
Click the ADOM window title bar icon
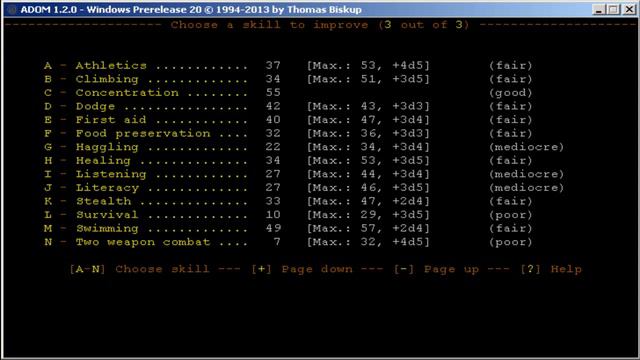tap(12, 9)
